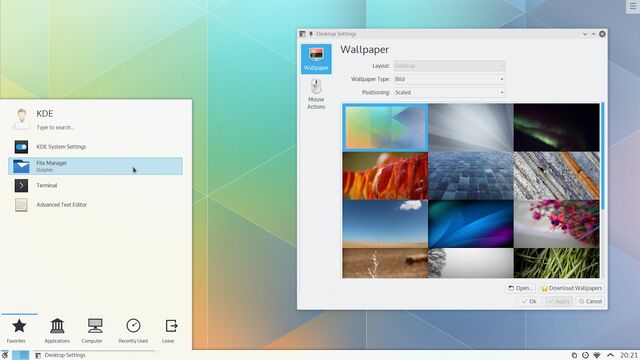
Task: Select the blue sky field wallpaper
Action: (385, 224)
